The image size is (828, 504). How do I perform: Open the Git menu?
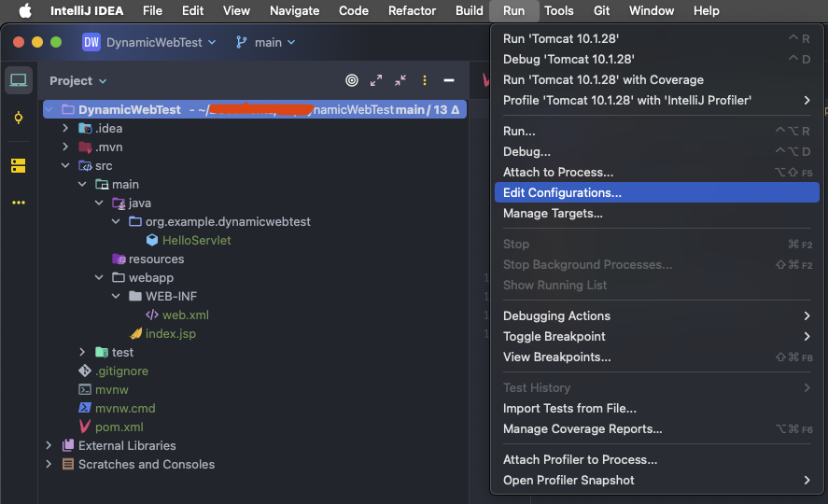[601, 10]
